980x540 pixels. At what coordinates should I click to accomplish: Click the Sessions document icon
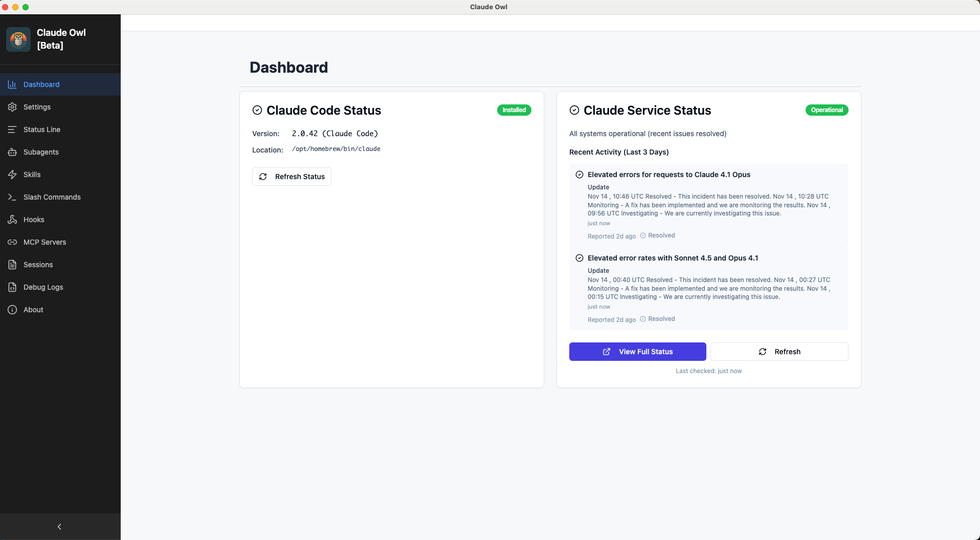click(x=12, y=265)
